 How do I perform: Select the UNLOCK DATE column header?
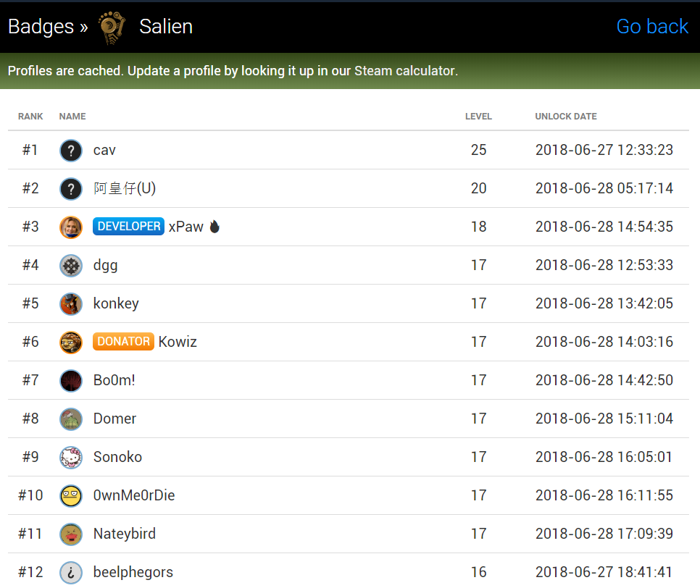click(x=566, y=117)
